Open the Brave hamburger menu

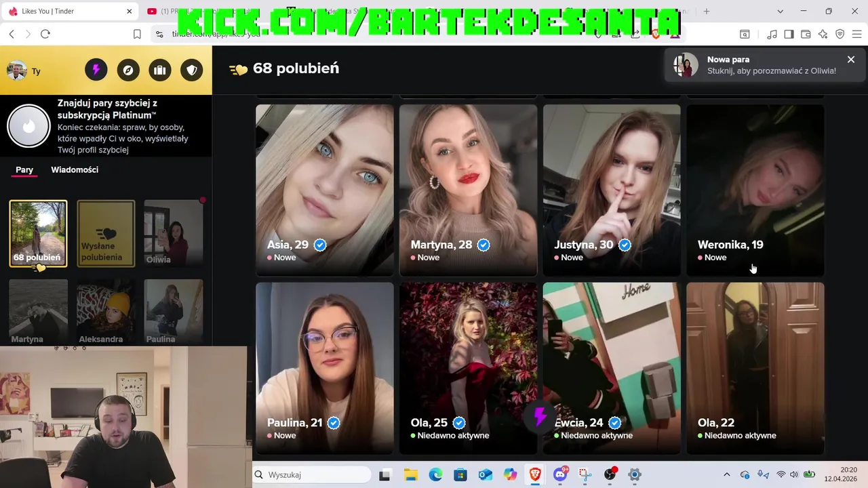(x=856, y=34)
